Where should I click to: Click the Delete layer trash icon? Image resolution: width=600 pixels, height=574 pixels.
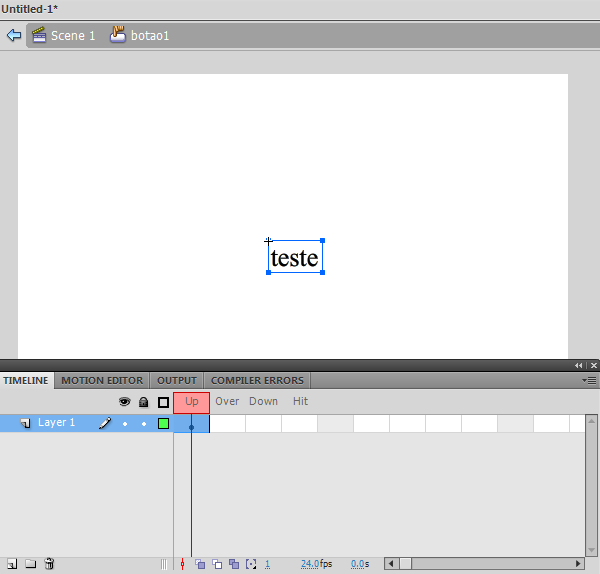[x=49, y=564]
